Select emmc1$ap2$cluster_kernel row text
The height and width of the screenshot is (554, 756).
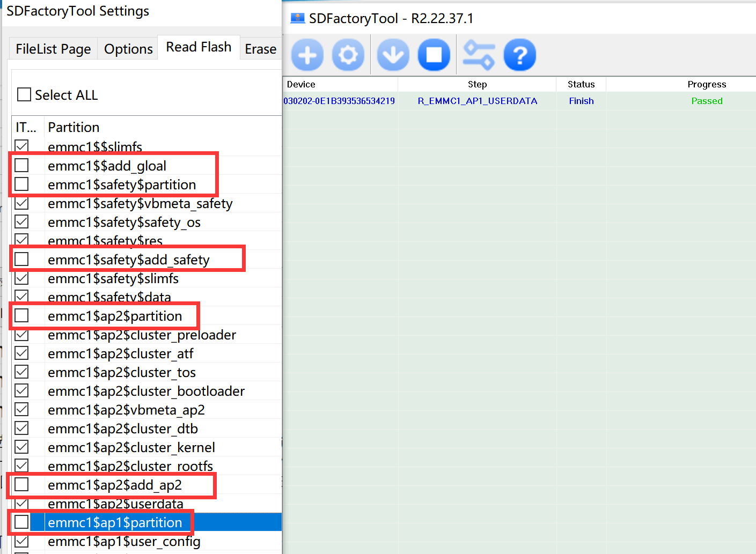point(131,447)
